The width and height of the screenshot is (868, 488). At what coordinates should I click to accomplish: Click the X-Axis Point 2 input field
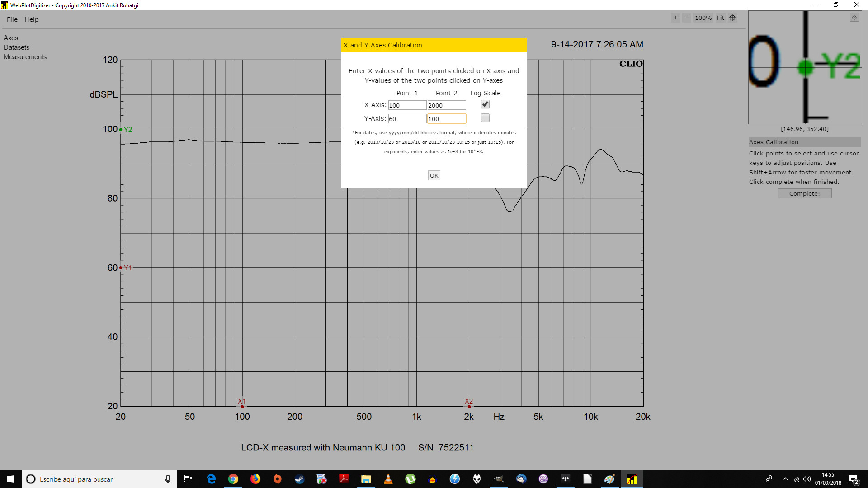[x=446, y=105]
